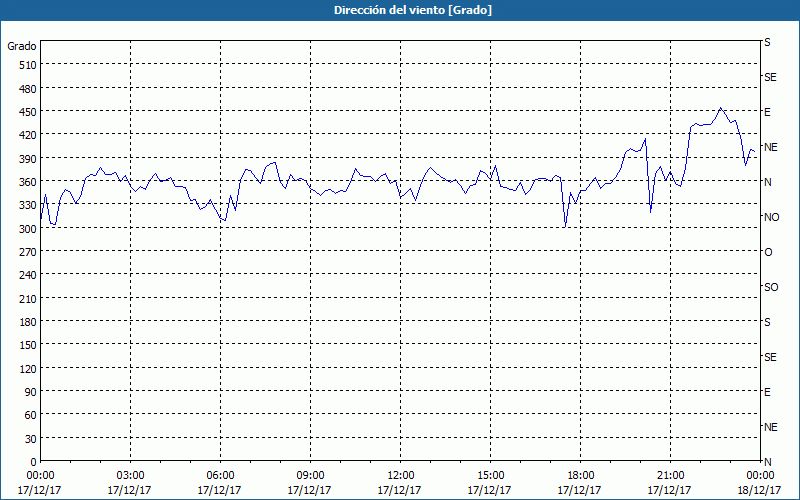800x500 pixels.
Task: Select the 420 degree axis label
Action: click(x=29, y=135)
